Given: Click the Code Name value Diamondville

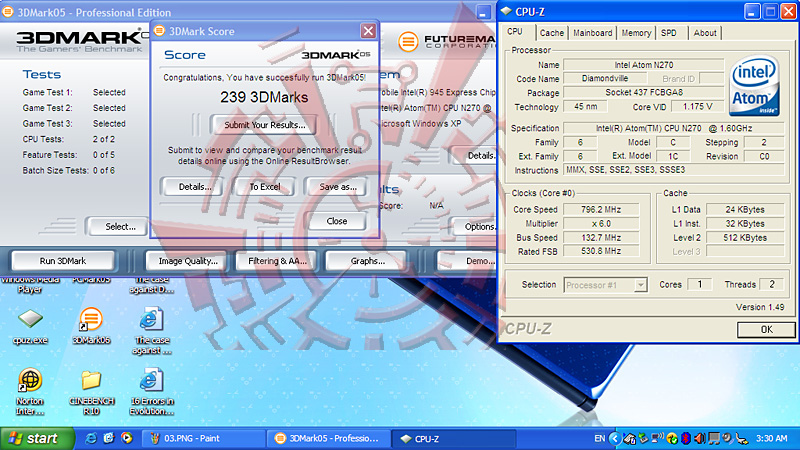Looking at the screenshot, I should 605,79.
